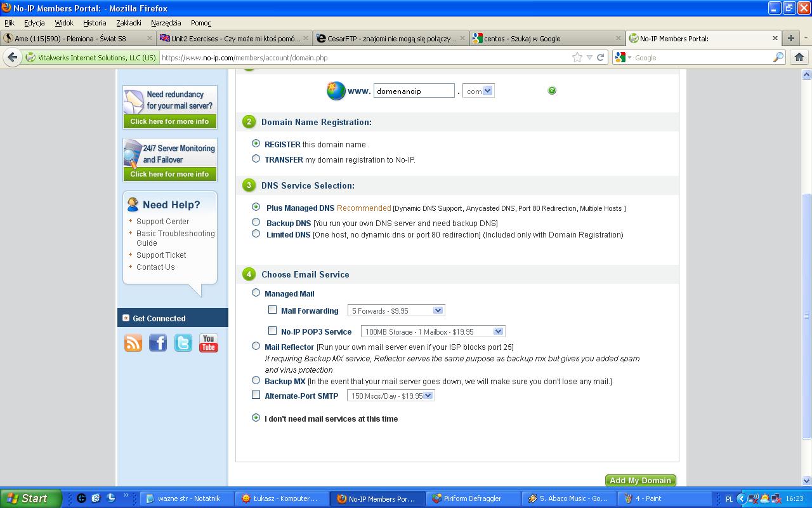Choose Limited DNS radio button
This screenshot has height=508, width=812.
pos(256,234)
